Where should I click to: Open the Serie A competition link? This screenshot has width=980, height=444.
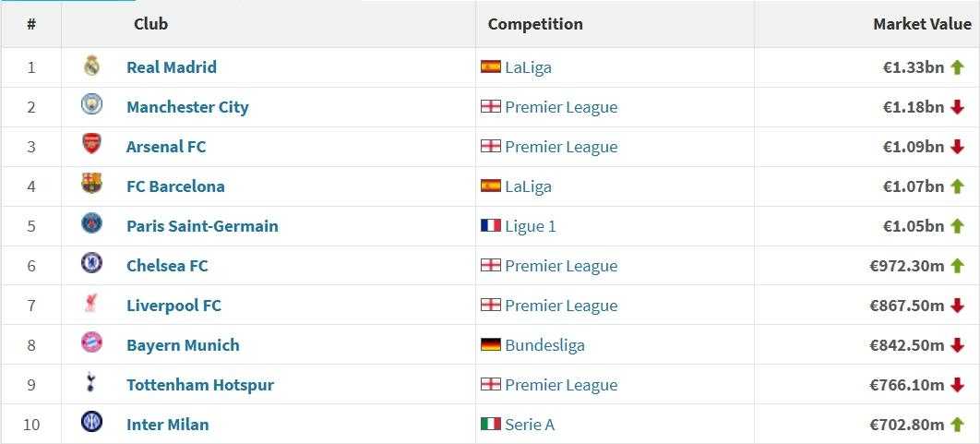pyautogui.click(x=530, y=425)
